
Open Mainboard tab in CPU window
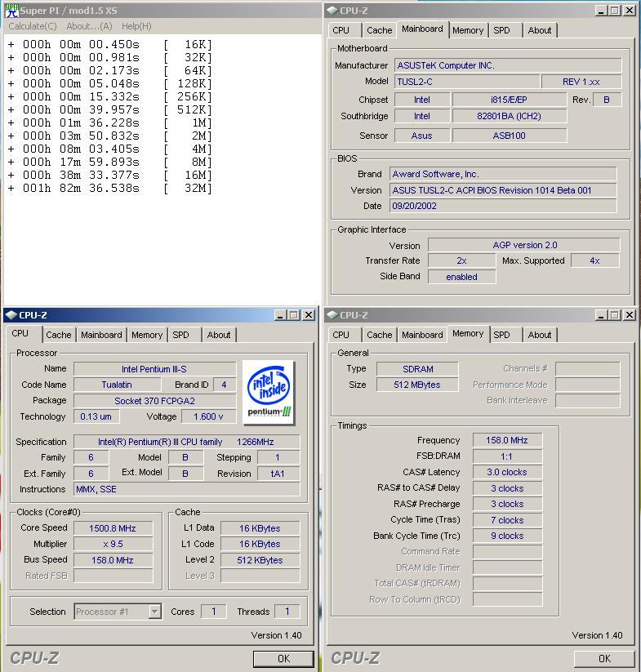point(101,335)
